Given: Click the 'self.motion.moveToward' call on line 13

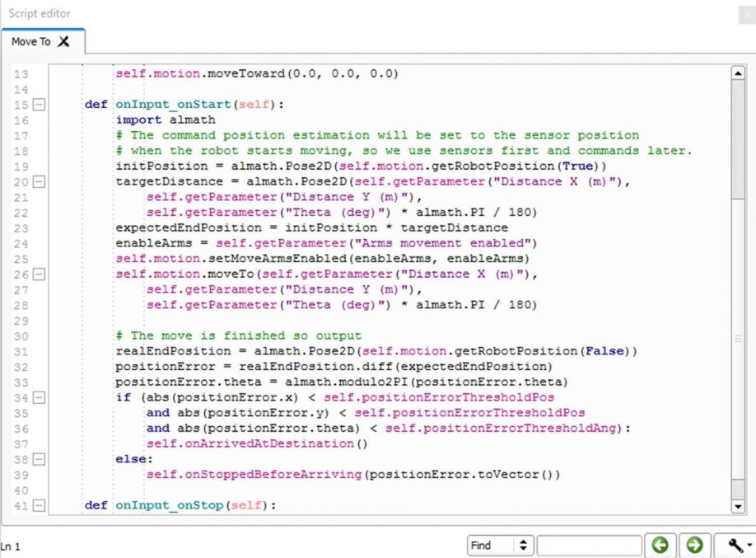Looking at the screenshot, I should click(257, 74).
